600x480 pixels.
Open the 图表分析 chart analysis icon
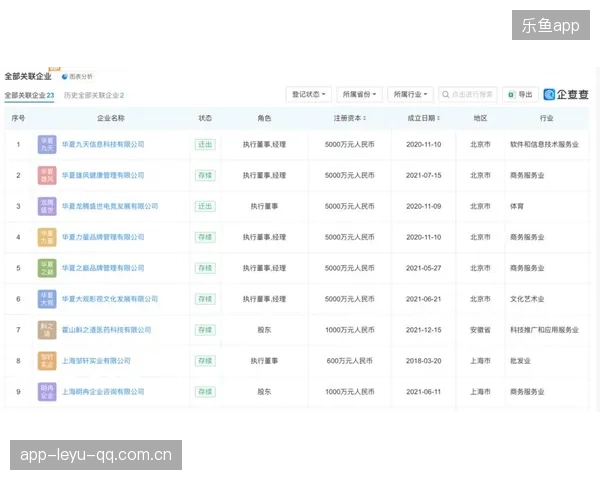pyautogui.click(x=65, y=77)
